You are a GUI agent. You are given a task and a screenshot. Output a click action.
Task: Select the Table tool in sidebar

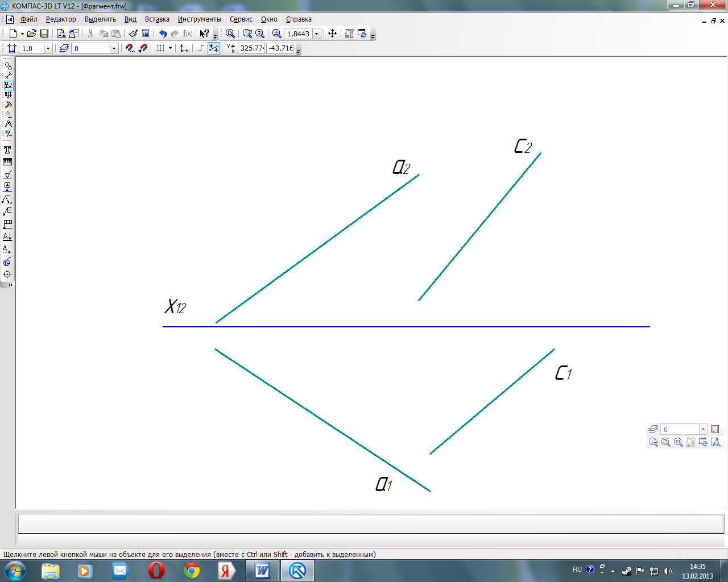click(7, 162)
